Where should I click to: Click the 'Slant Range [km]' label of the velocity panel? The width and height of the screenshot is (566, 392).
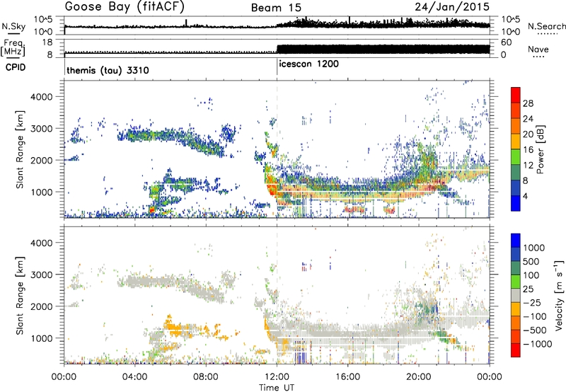[20, 295]
